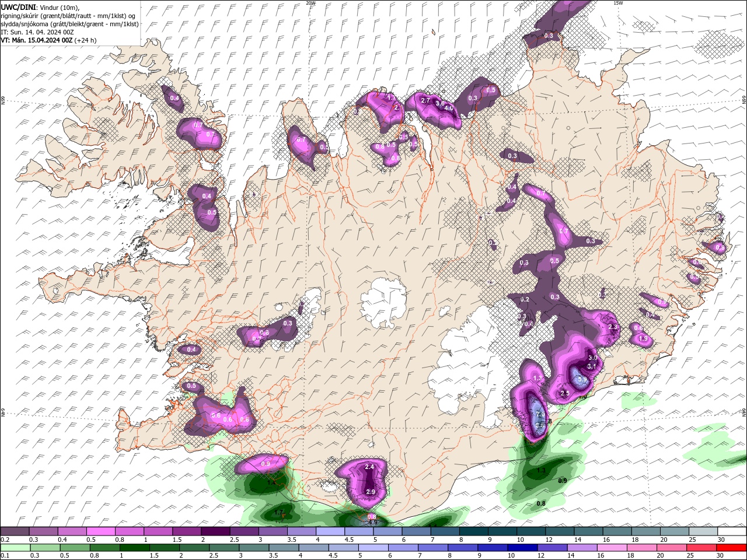
Task: Click the 3.9 value in the southeast blue core
Action: click(x=582, y=379)
